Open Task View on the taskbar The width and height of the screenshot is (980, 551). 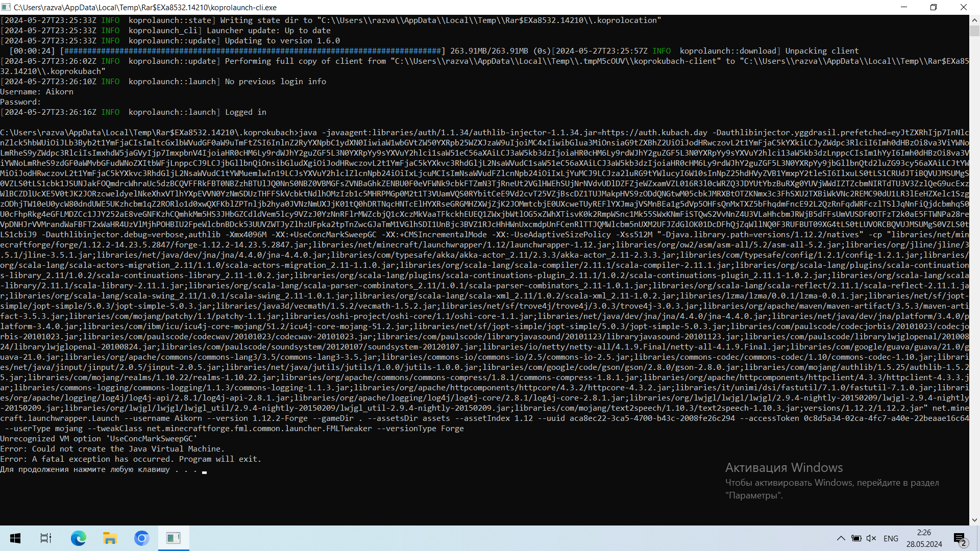click(x=46, y=538)
